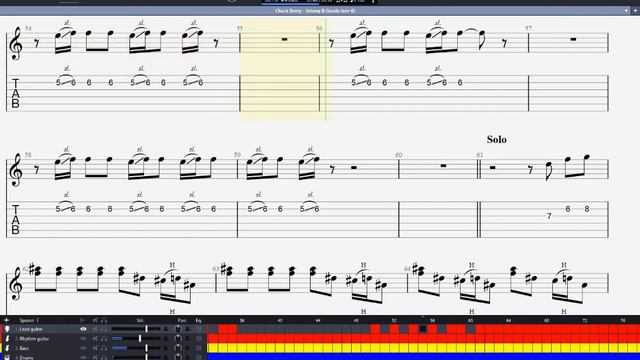Select the Bass track name
The image size is (640, 360).
[24, 348]
